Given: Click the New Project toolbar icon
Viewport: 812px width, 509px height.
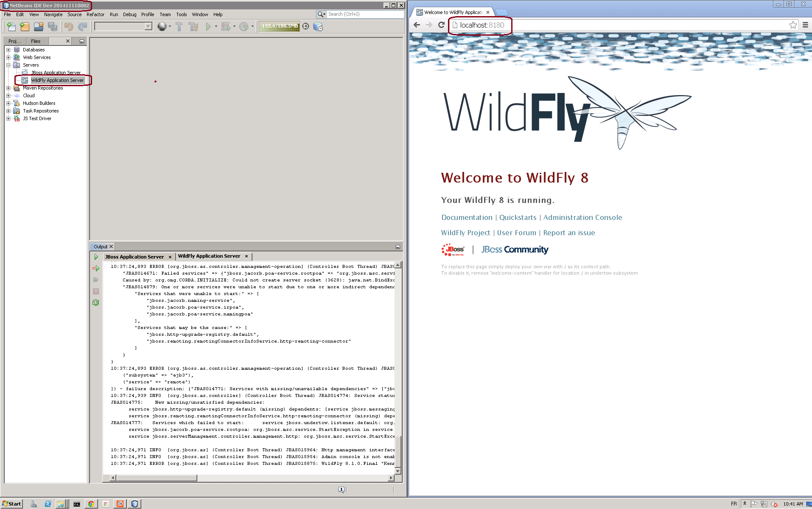Looking at the screenshot, I should coord(25,27).
